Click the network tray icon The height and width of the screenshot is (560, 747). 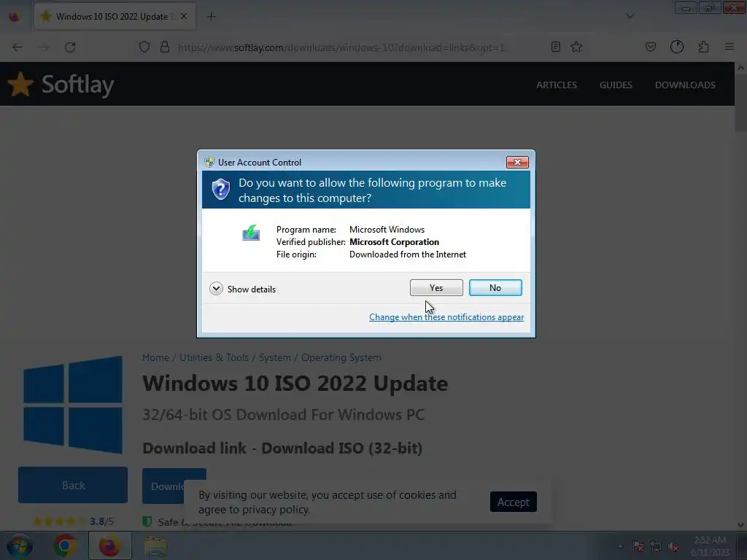pyautogui.click(x=656, y=546)
